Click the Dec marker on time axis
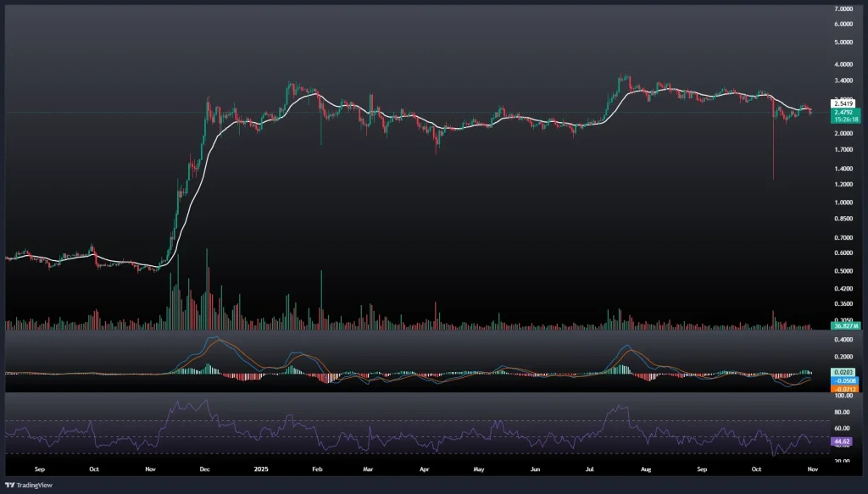This screenshot has width=868, height=494. (204, 468)
